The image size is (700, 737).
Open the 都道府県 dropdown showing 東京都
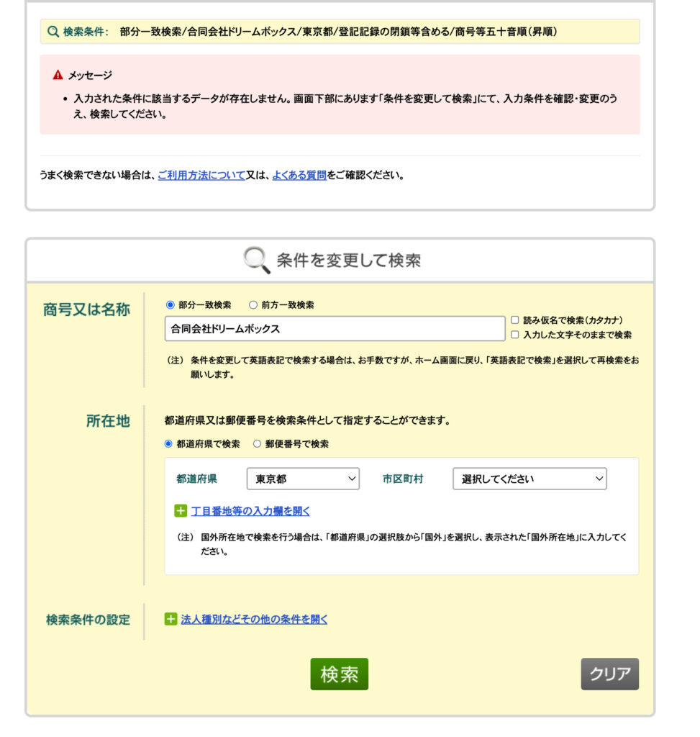(x=302, y=478)
